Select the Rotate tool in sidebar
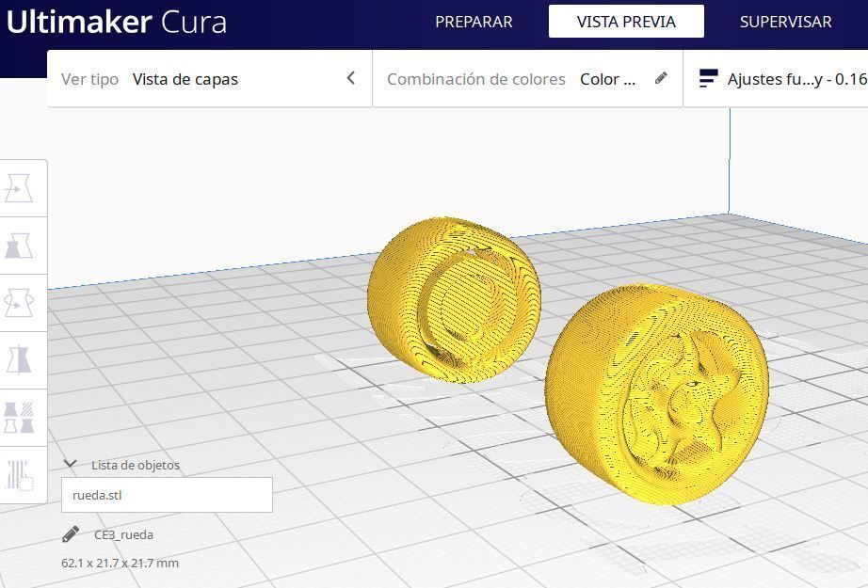 coord(19,303)
